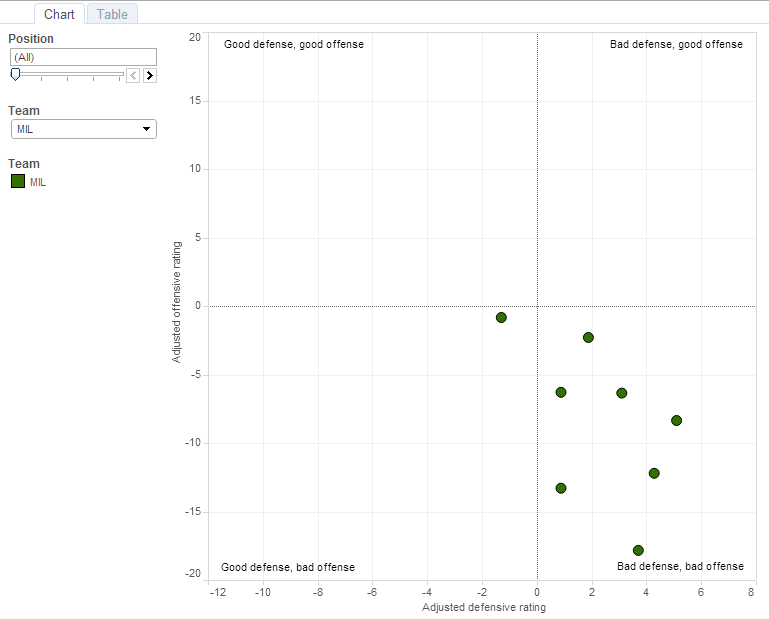Click the 'Good defense, good offense' annotation
Image resolution: width=769 pixels, height=619 pixels.
coord(293,44)
